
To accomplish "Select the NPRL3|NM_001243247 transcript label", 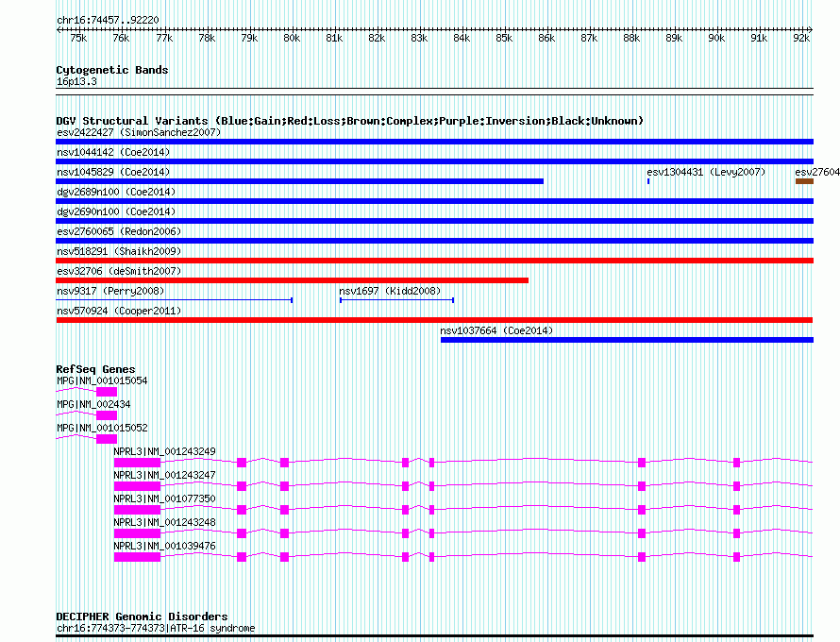I will 164,475.
